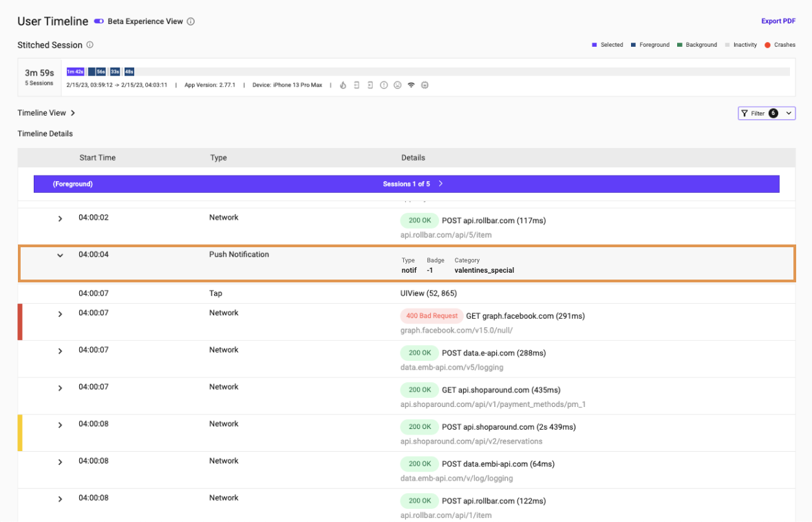Toggle the Beta Experience View switch
This screenshot has height=522, width=812.
point(98,21)
